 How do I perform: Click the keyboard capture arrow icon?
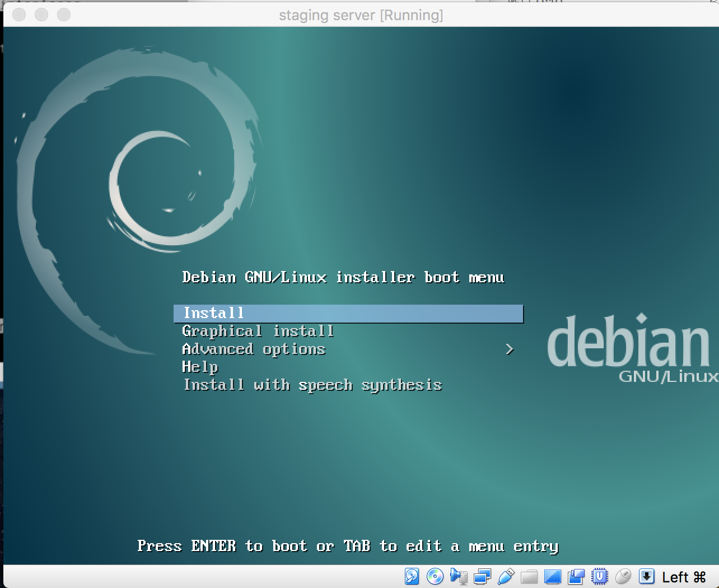click(646, 576)
